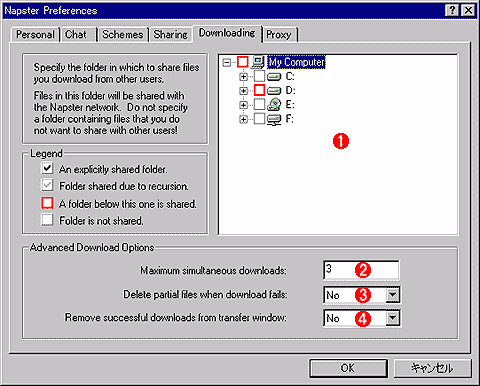Check the E: drive share checkbox
Image resolution: width=480 pixels, height=386 pixels.
[259, 105]
